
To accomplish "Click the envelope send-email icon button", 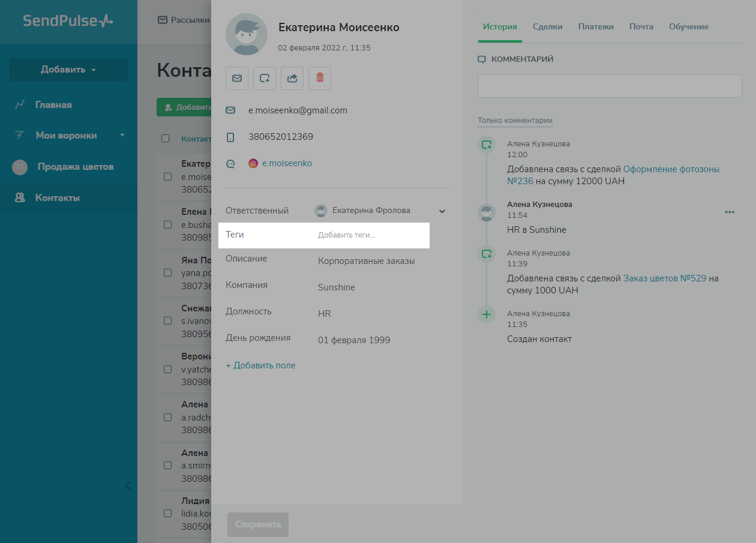I will 237,79.
